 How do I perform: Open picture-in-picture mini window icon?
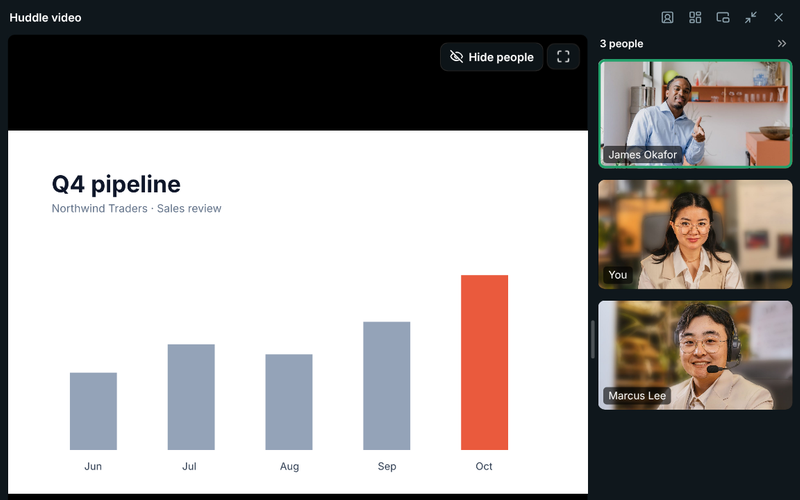pos(723,17)
